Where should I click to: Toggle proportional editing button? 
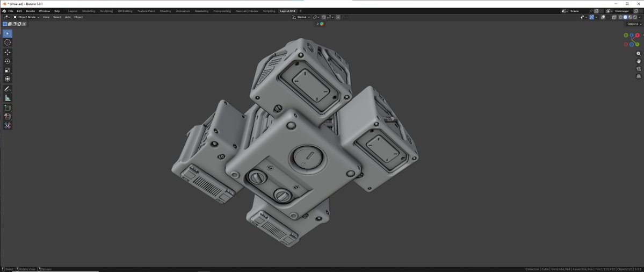(338, 17)
